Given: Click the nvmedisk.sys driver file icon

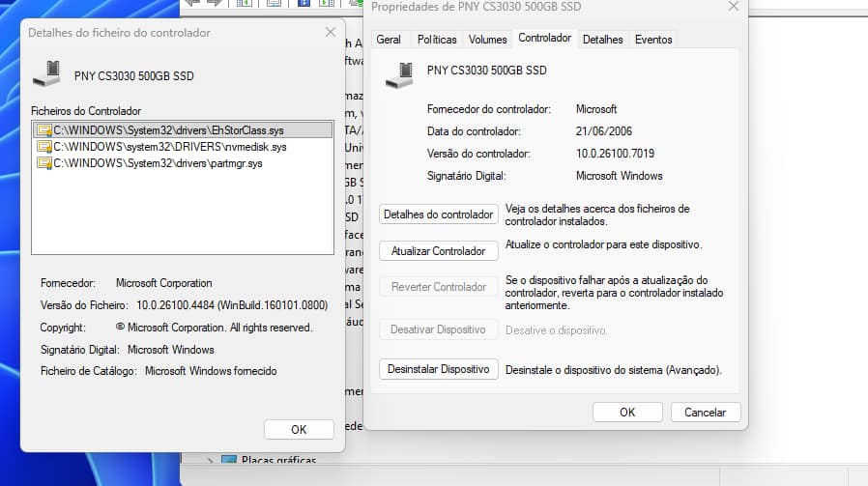Looking at the screenshot, I should point(43,147).
